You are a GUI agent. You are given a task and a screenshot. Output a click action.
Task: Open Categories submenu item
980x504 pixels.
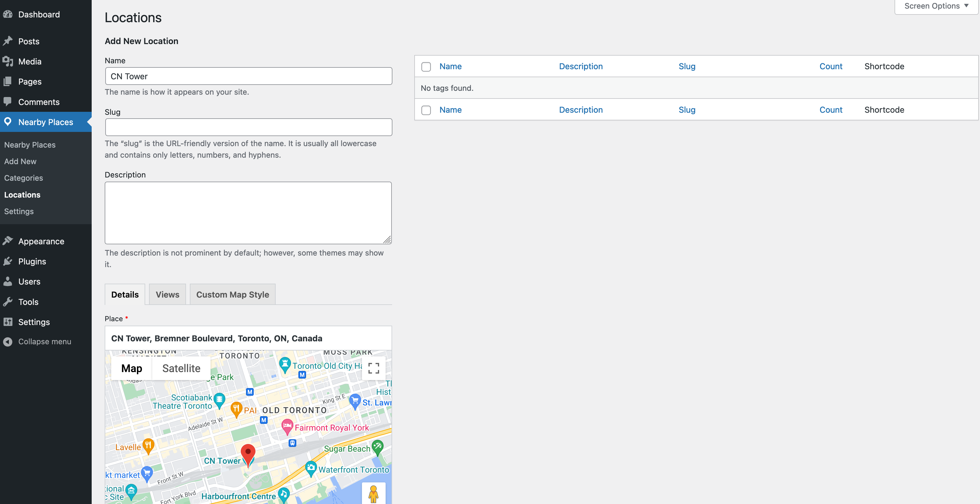(24, 178)
